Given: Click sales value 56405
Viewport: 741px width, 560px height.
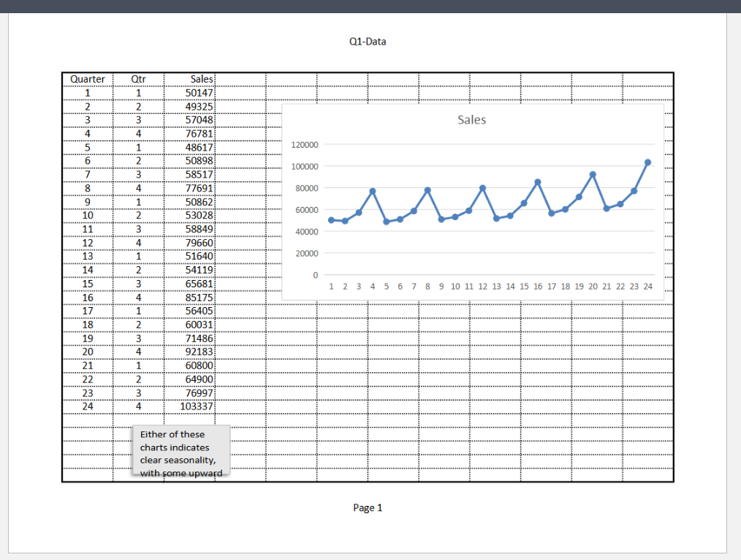Looking at the screenshot, I should click(199, 311).
